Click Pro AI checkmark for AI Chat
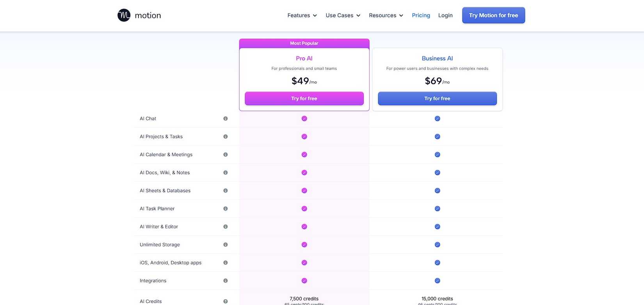This screenshot has width=644, height=305. click(304, 119)
